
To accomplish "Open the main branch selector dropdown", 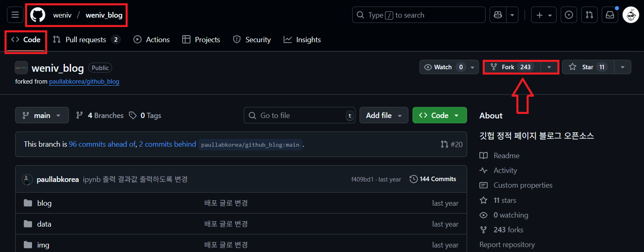I will point(42,116).
